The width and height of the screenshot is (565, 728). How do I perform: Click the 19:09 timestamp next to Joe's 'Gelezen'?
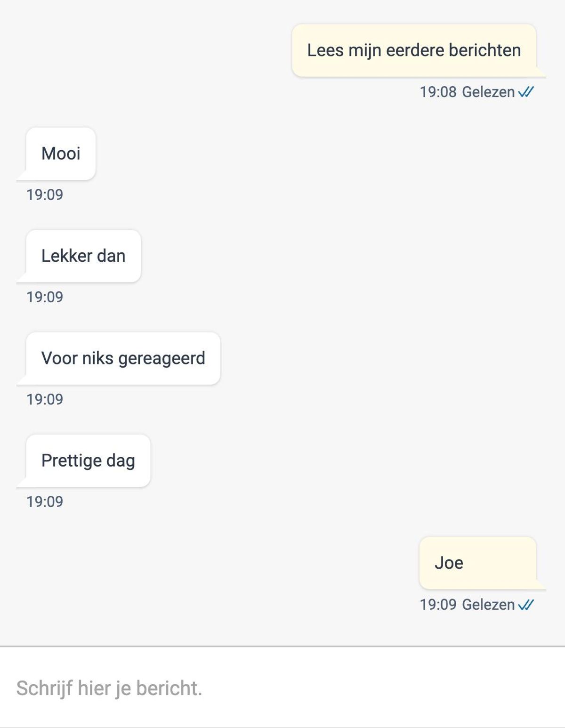tap(438, 605)
